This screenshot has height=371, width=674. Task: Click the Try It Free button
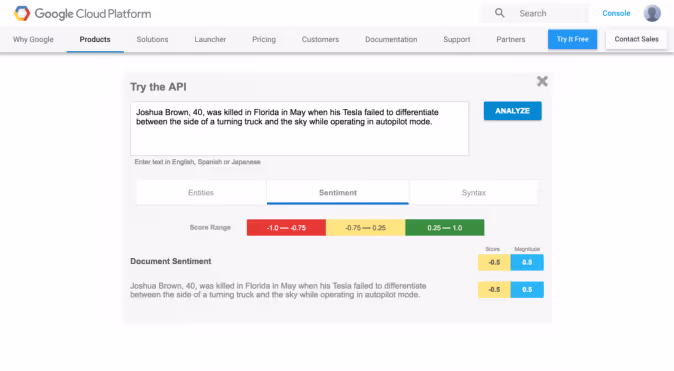[572, 39]
